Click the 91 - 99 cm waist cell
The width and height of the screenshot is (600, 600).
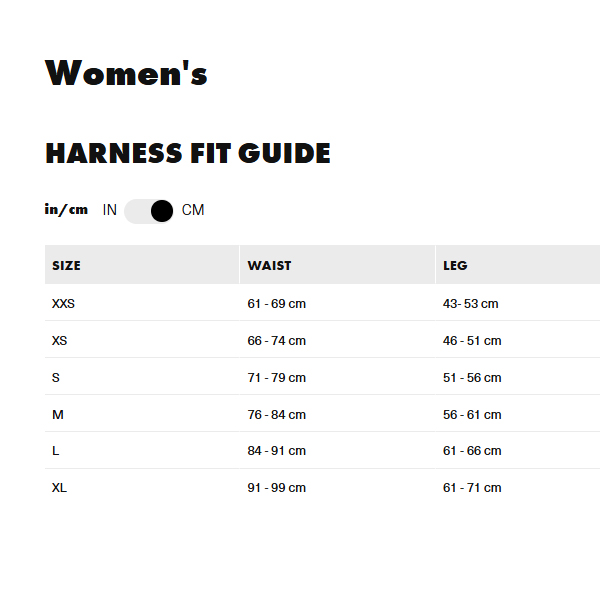(x=276, y=488)
